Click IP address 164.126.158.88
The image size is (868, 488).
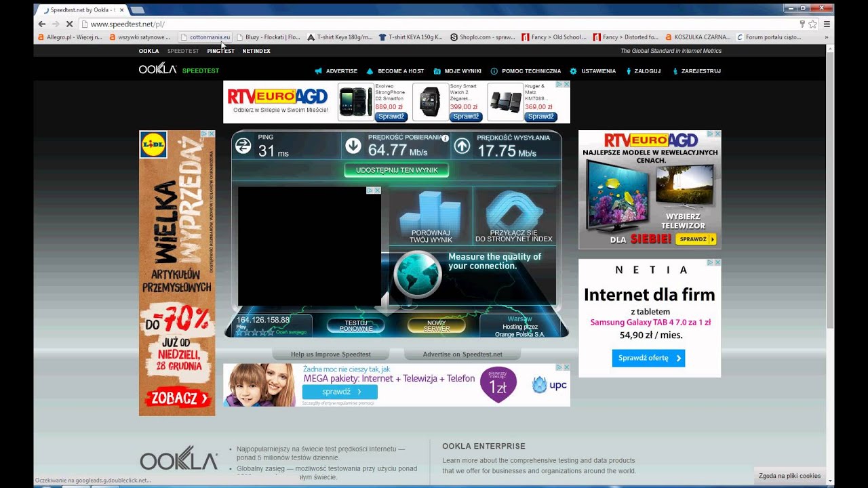coord(263,320)
